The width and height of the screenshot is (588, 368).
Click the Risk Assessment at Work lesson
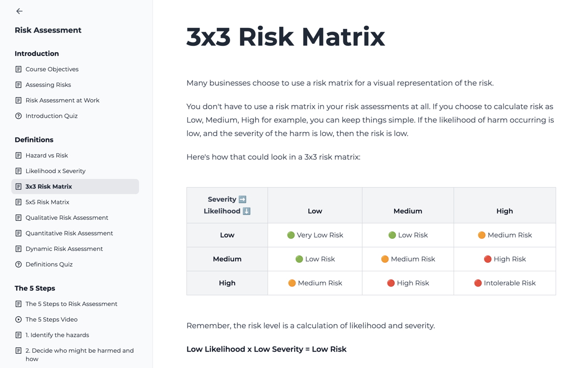click(x=62, y=100)
